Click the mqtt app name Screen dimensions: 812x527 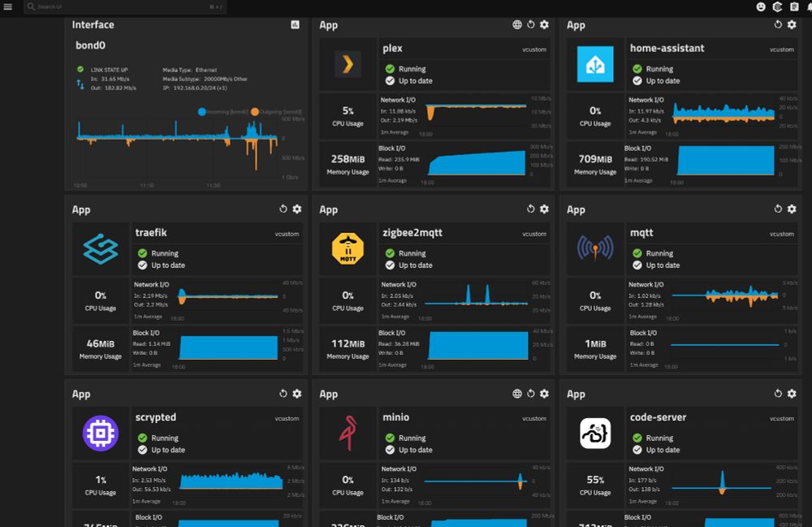click(641, 233)
